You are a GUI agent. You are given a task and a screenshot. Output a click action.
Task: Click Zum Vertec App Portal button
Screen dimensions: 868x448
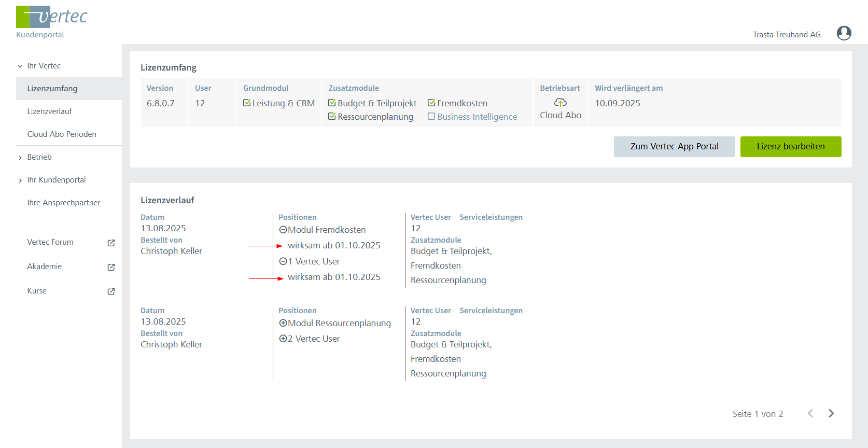pyautogui.click(x=674, y=147)
